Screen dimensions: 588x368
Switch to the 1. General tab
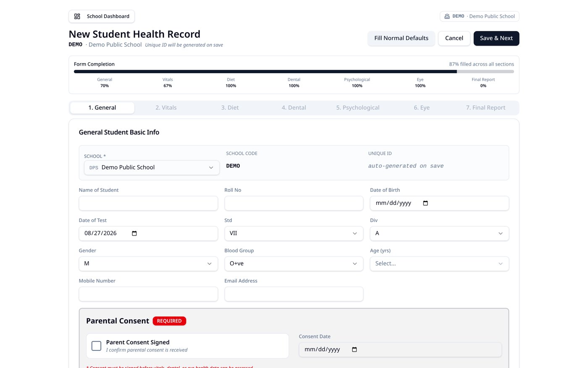(102, 108)
